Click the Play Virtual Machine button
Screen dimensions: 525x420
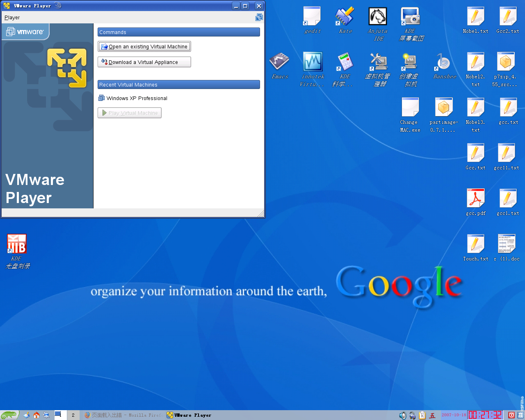129,113
